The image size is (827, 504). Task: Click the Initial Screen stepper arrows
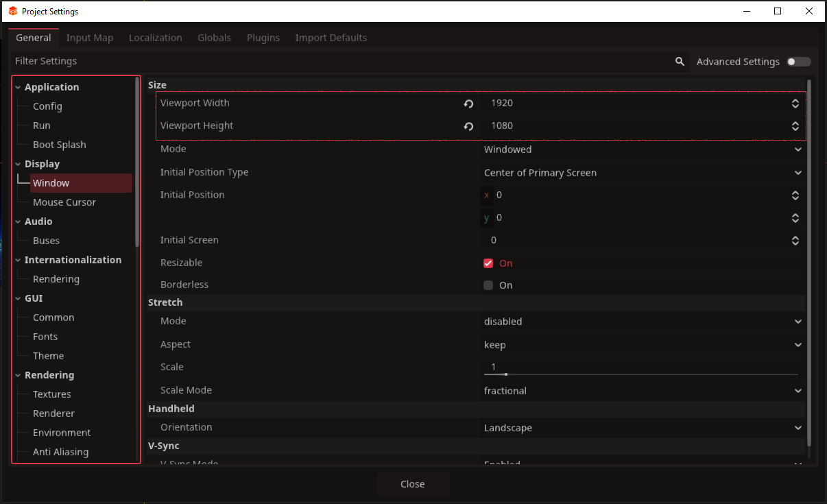[795, 241]
